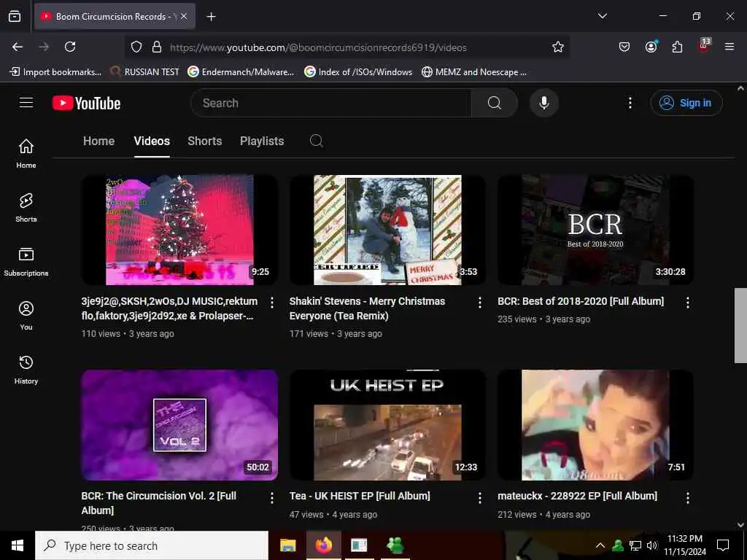Open options for Circumcision Vol. 2 video
The width and height of the screenshot is (747, 560).
click(x=271, y=497)
